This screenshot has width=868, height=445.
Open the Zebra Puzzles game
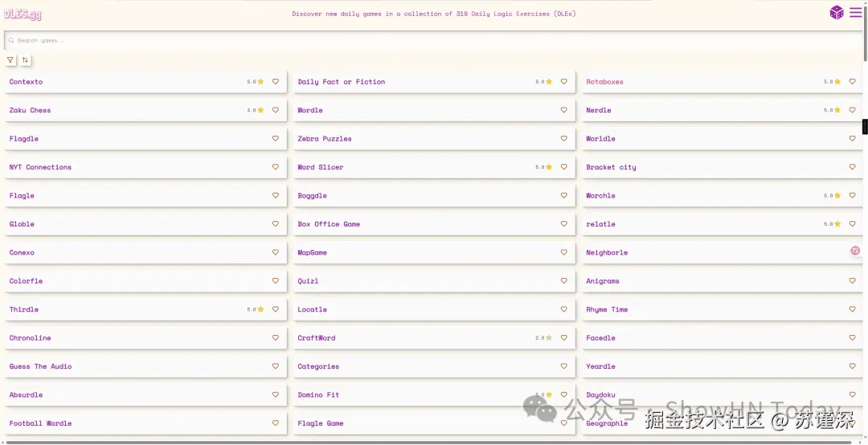(x=325, y=138)
